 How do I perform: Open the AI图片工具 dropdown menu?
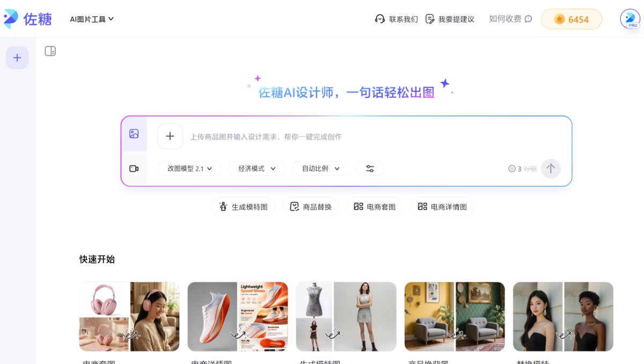coord(92,19)
